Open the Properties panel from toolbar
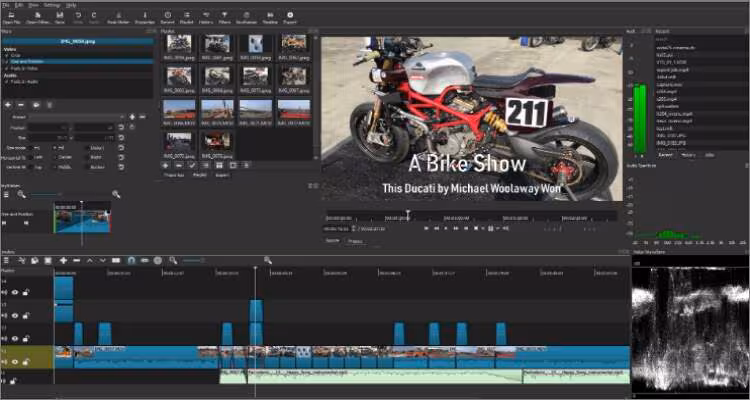Screen dimensions: 750x400 click(145, 18)
